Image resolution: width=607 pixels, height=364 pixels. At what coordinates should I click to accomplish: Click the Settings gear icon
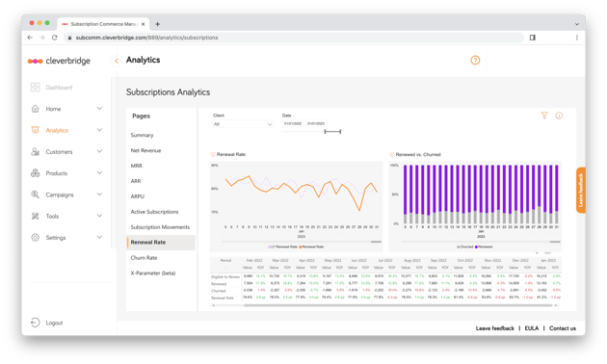36,238
